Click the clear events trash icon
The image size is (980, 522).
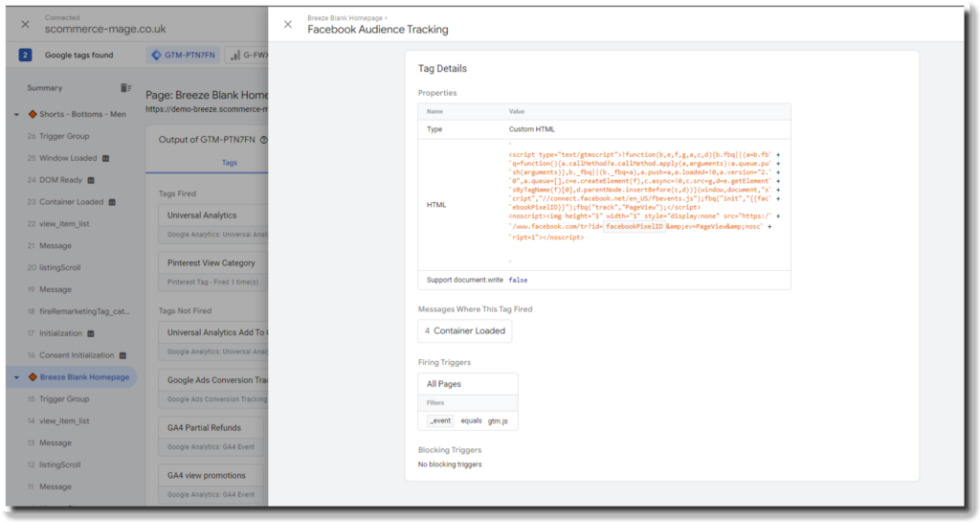coord(125,88)
